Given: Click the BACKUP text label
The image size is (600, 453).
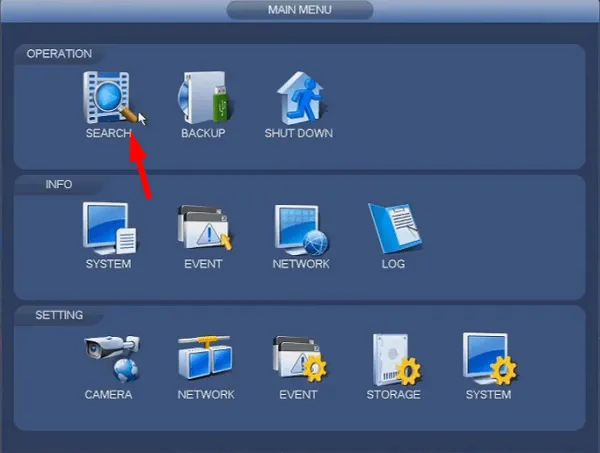Looking at the screenshot, I should tap(203, 134).
